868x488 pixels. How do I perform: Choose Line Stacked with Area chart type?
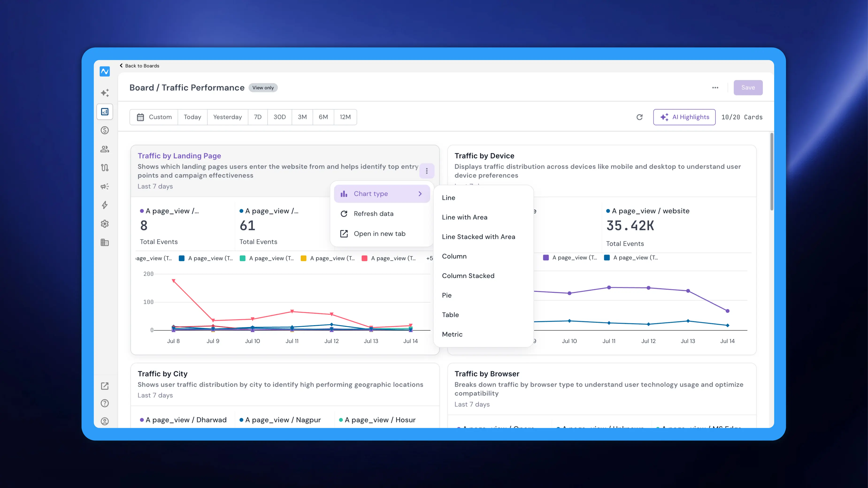click(483, 237)
